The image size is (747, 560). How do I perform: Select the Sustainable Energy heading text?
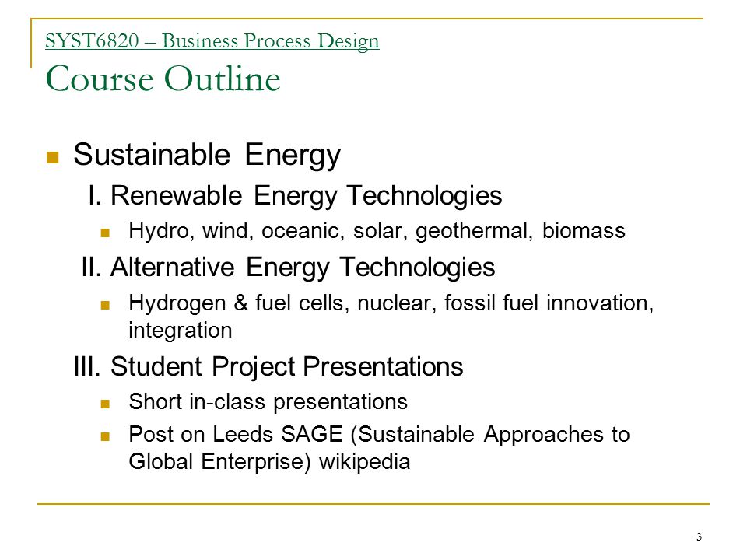coord(207,156)
